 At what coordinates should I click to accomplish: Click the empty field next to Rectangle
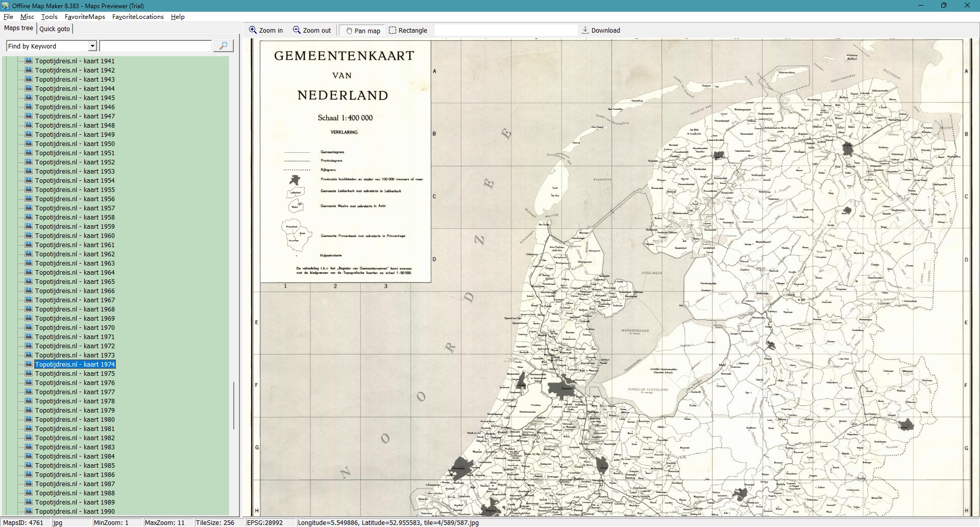click(x=505, y=31)
